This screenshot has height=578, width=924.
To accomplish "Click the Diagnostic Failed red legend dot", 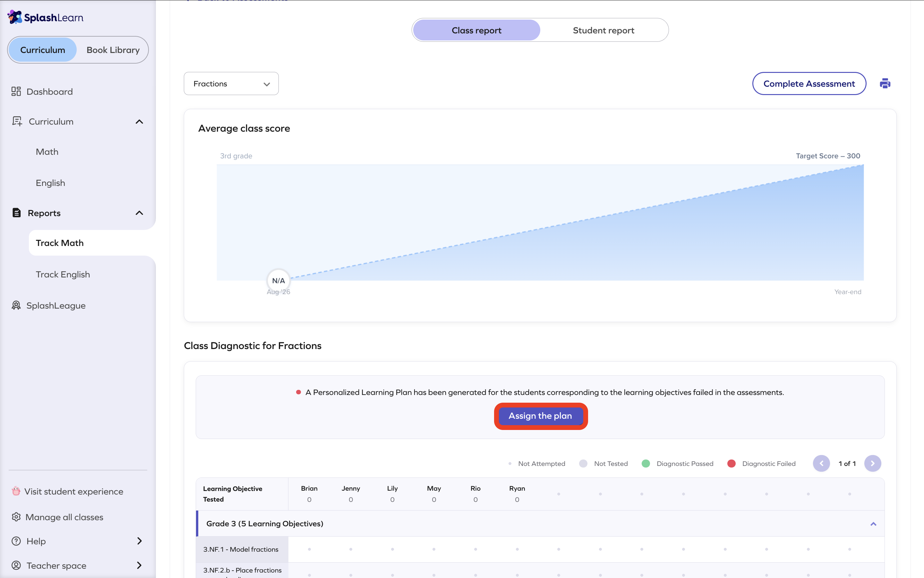I will [732, 463].
